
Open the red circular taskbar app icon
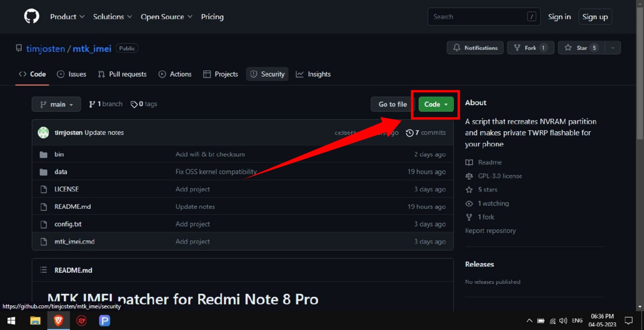coord(82,321)
